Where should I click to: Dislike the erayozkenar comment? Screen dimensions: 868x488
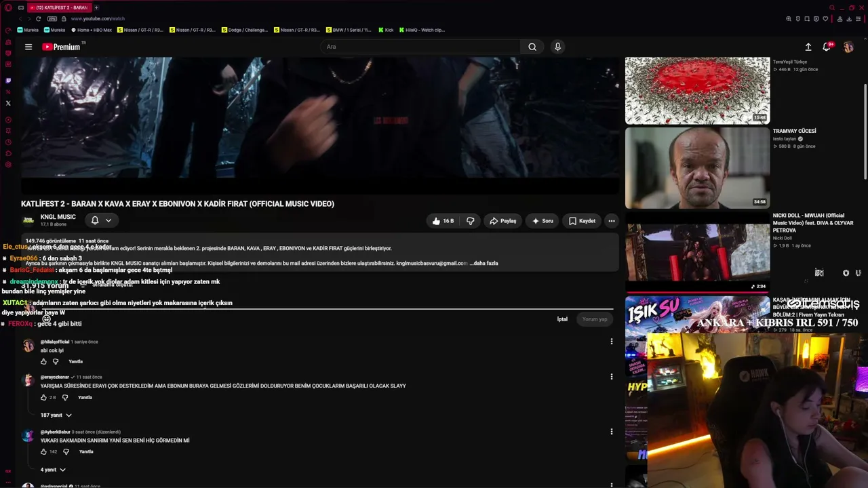point(65,398)
